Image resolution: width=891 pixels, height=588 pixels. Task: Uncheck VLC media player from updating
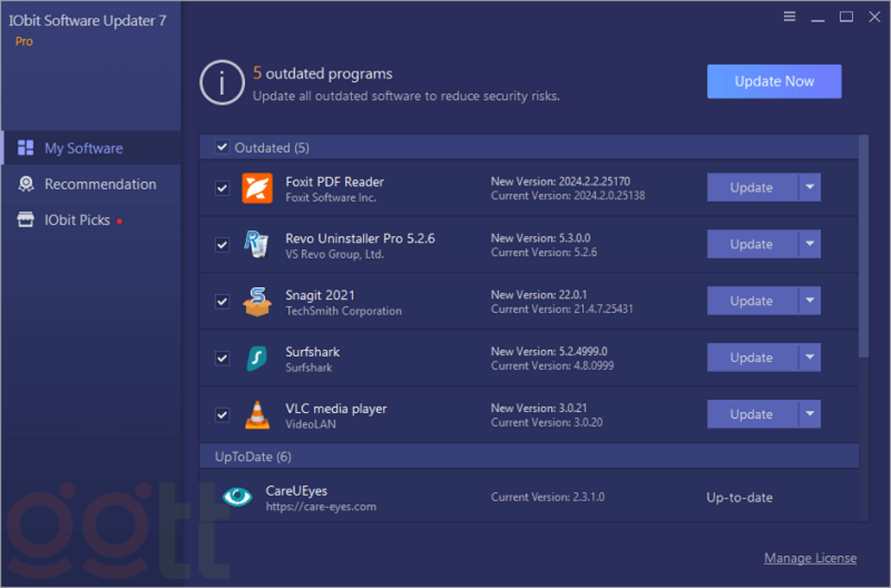pyautogui.click(x=222, y=416)
